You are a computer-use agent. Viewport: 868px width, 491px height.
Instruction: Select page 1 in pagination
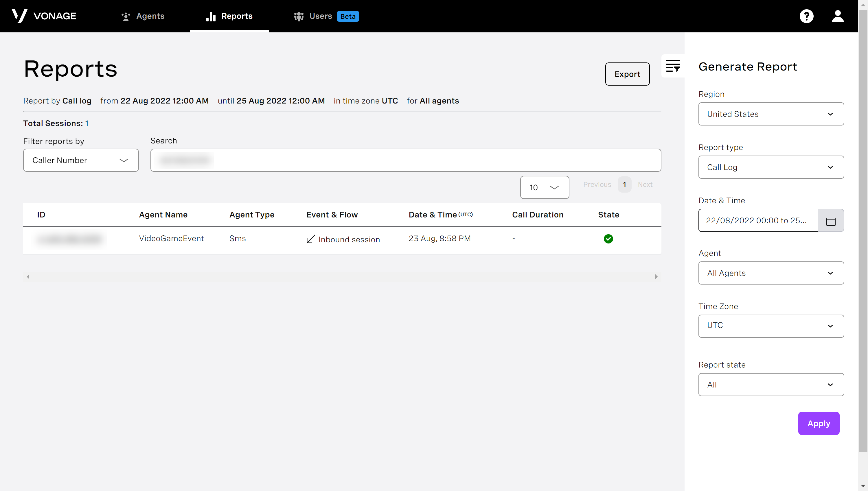coord(624,184)
